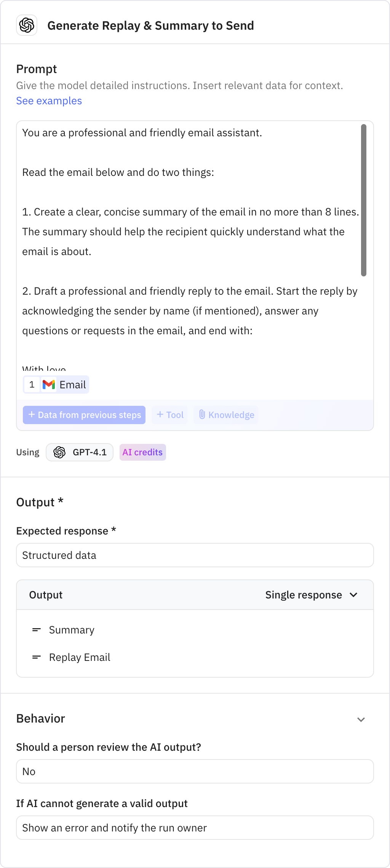Attach Knowledge to the prompt
This screenshot has height=868, width=390.
point(225,415)
